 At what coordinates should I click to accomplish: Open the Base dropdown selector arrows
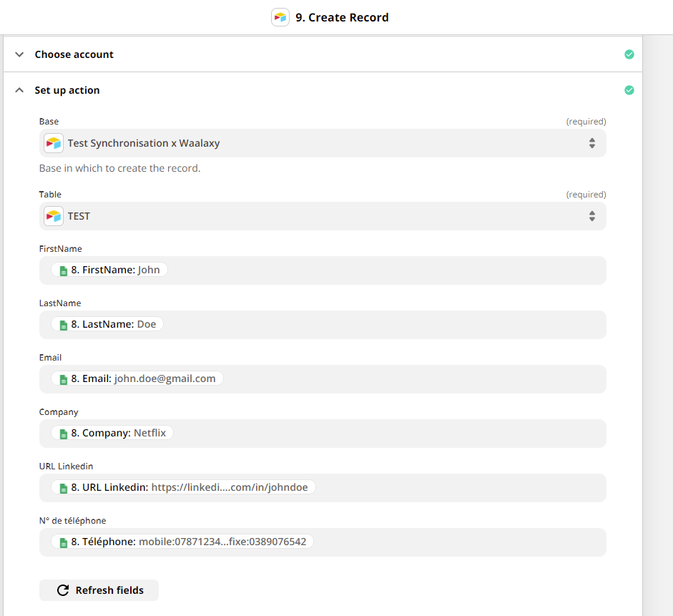[592, 143]
